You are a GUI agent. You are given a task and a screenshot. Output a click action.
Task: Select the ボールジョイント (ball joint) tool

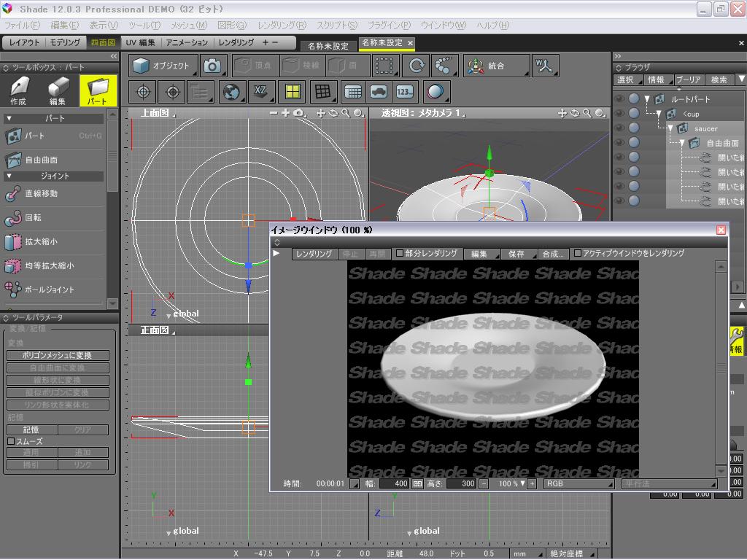coord(49,289)
